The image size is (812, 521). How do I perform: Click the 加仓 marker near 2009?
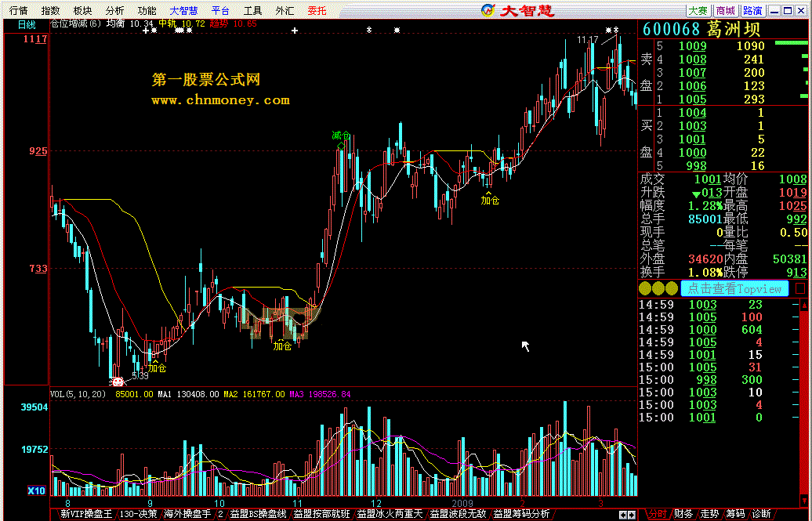489,200
